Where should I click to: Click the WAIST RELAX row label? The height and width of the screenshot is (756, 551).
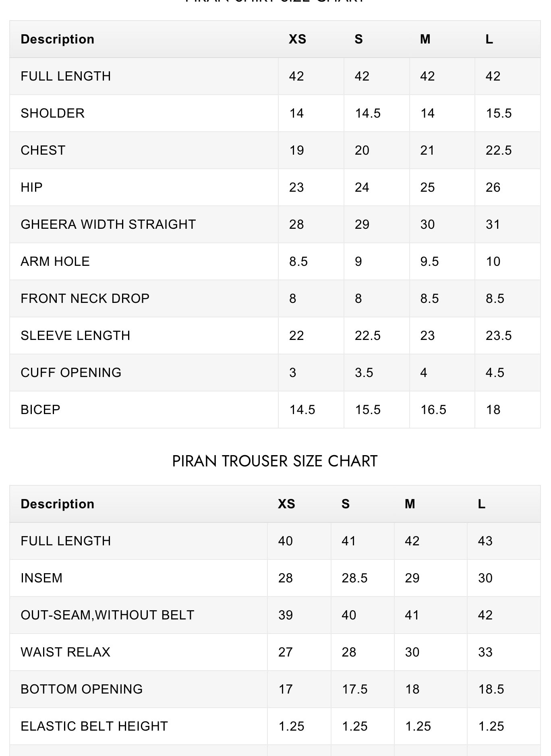point(65,652)
